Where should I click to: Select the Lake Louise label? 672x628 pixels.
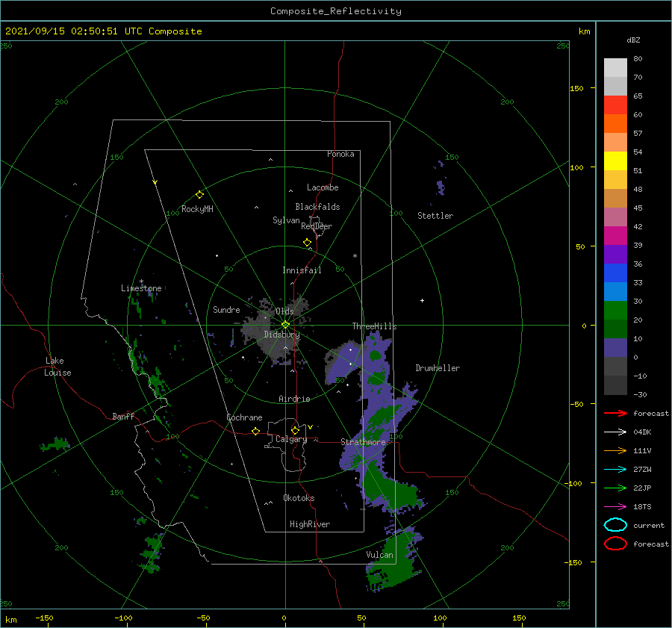57,367
